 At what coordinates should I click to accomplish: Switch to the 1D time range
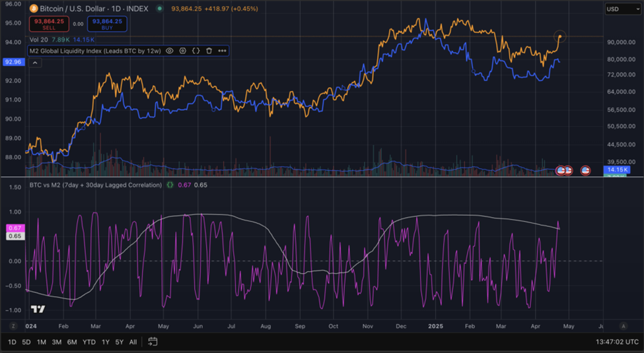[x=12, y=342]
